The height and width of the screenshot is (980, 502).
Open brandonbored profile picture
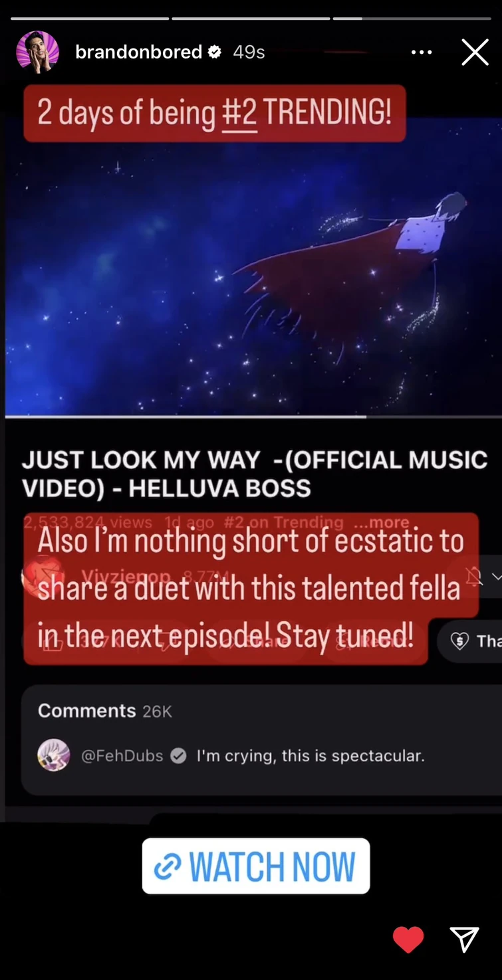37,52
